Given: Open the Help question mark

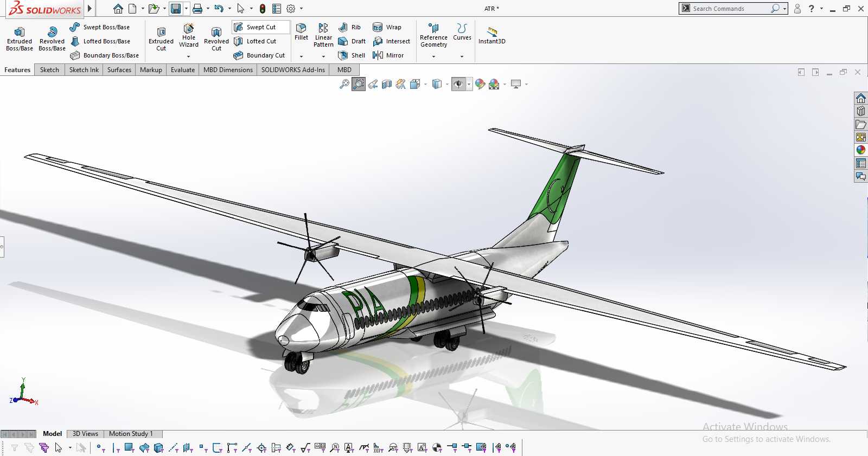Looking at the screenshot, I should (x=811, y=9).
